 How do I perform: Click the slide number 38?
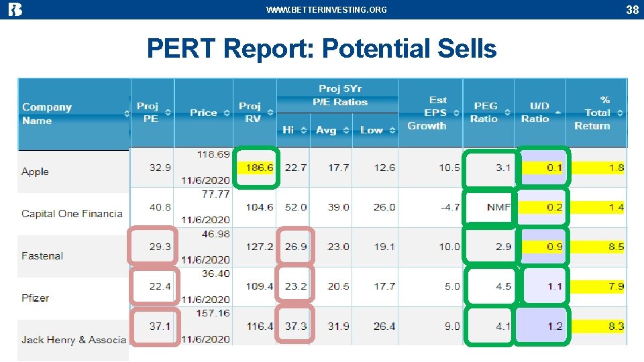tap(632, 9)
